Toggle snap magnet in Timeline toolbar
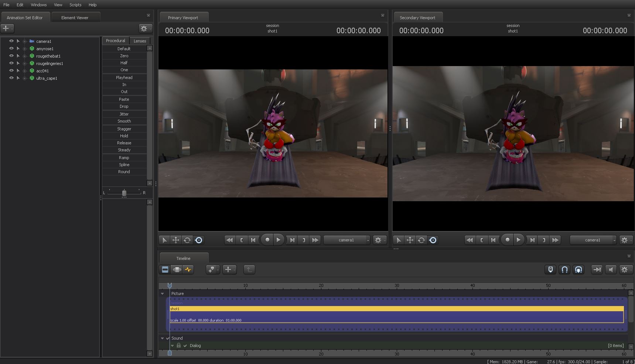635x364 pixels. click(564, 269)
